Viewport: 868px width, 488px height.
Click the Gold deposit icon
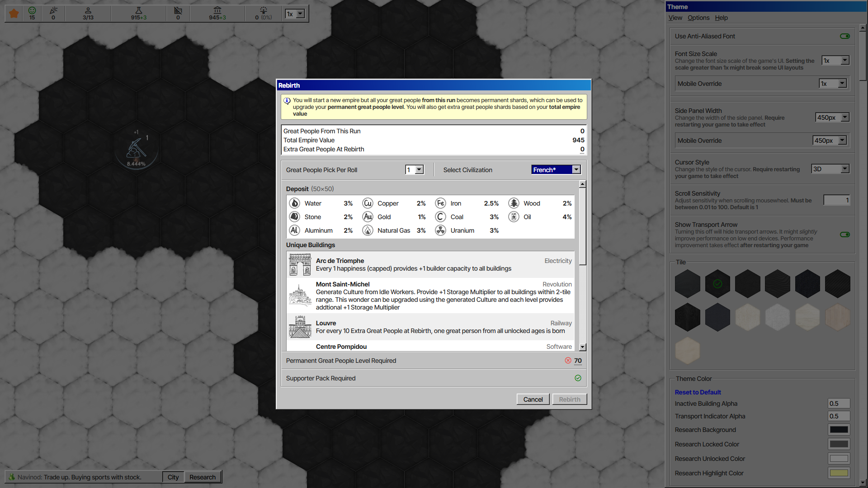pyautogui.click(x=368, y=217)
